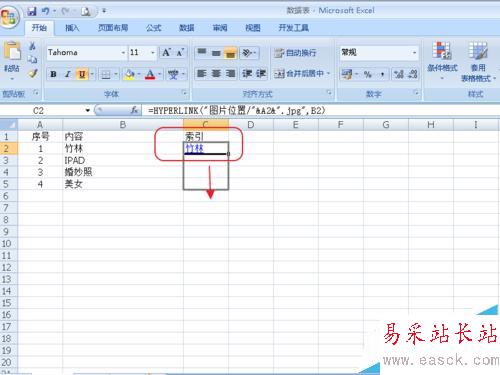Image resolution: width=500 pixels, height=375 pixels.
Task: Activate the Format Painter brush
Action: (x=33, y=73)
